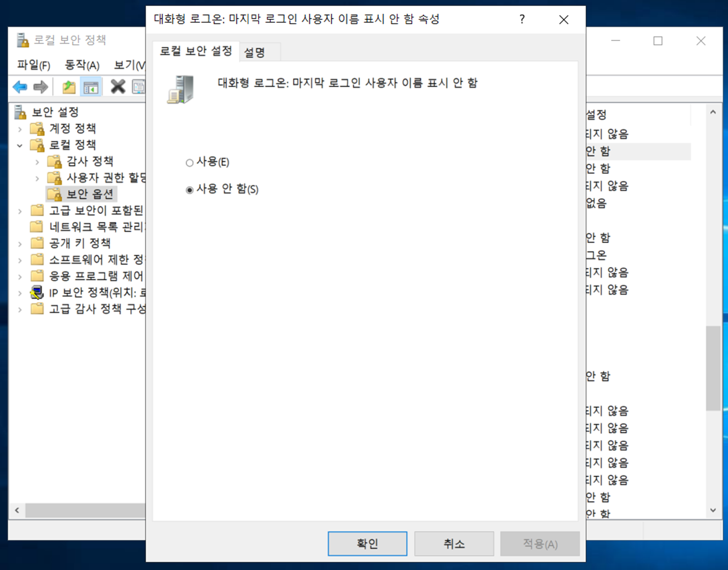This screenshot has height=570, width=728.
Task: Click the delete X toolbar icon
Action: pyautogui.click(x=118, y=87)
